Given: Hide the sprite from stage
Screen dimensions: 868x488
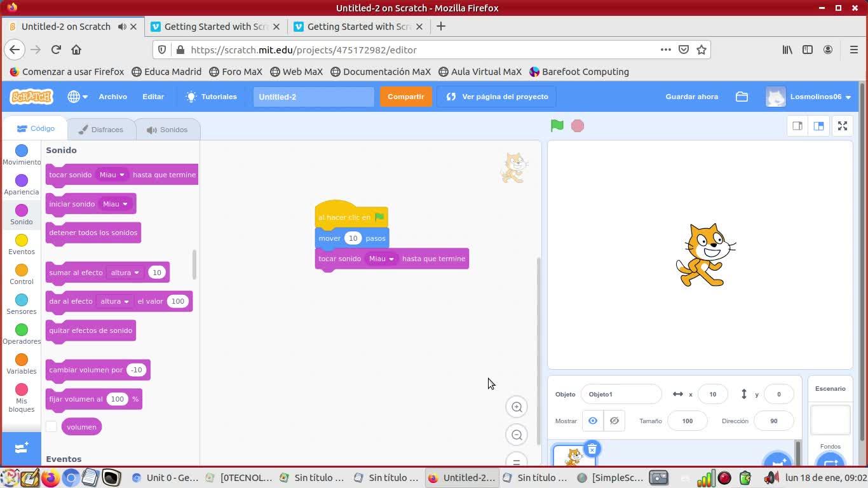Looking at the screenshot, I should coord(614,421).
